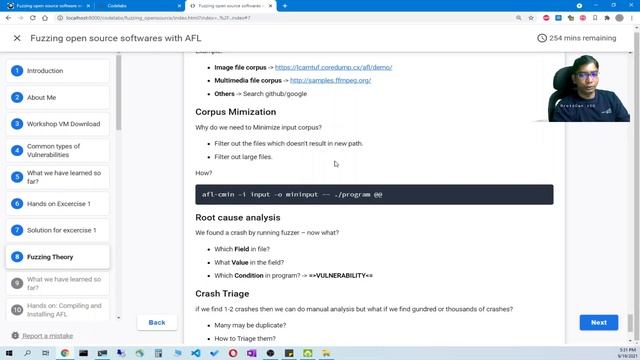Click the browser address bar
The width and height of the screenshot is (640, 360).
286,18
